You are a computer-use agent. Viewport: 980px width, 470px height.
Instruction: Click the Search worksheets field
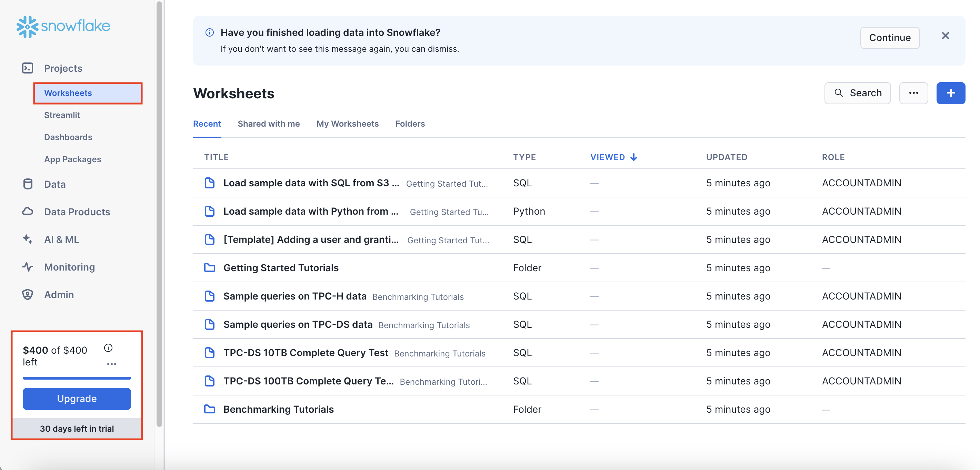coord(857,93)
